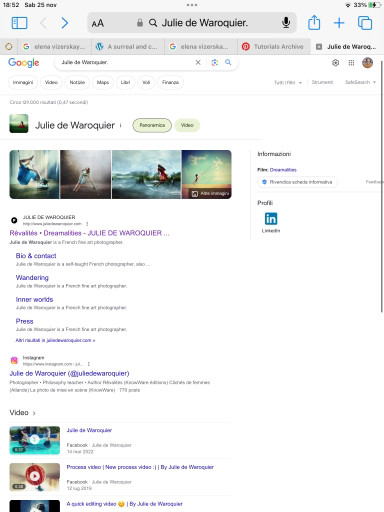Open three-dot menu for juliedewaroquier.com result
This screenshot has height=512, width=384.
[87, 224]
